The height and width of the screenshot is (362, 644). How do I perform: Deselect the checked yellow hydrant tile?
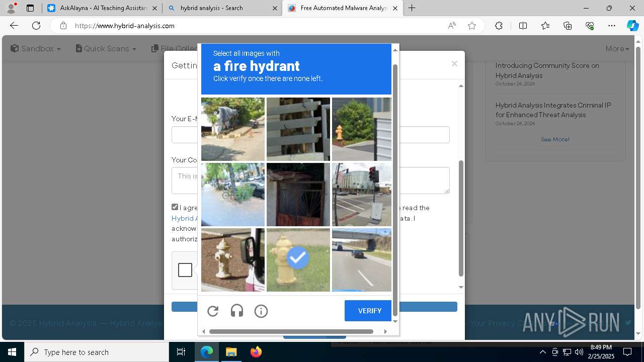coord(298,260)
